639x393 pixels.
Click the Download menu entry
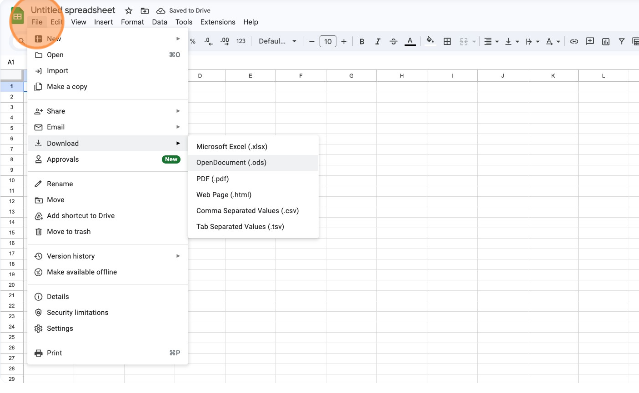(x=108, y=143)
